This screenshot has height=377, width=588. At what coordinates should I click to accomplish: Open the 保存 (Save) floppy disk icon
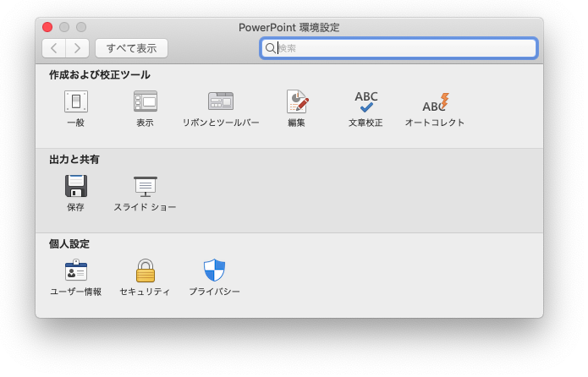76,186
